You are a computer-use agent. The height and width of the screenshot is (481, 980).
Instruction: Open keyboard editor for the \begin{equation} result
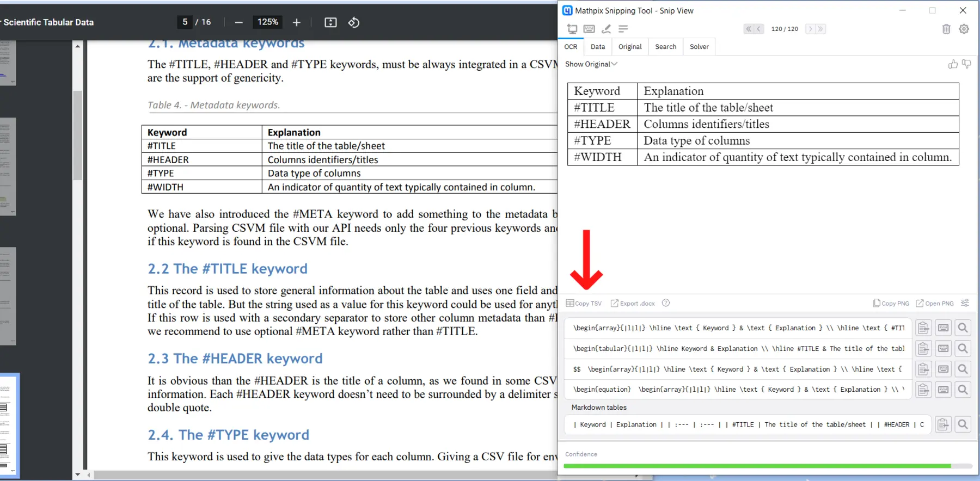[944, 390]
